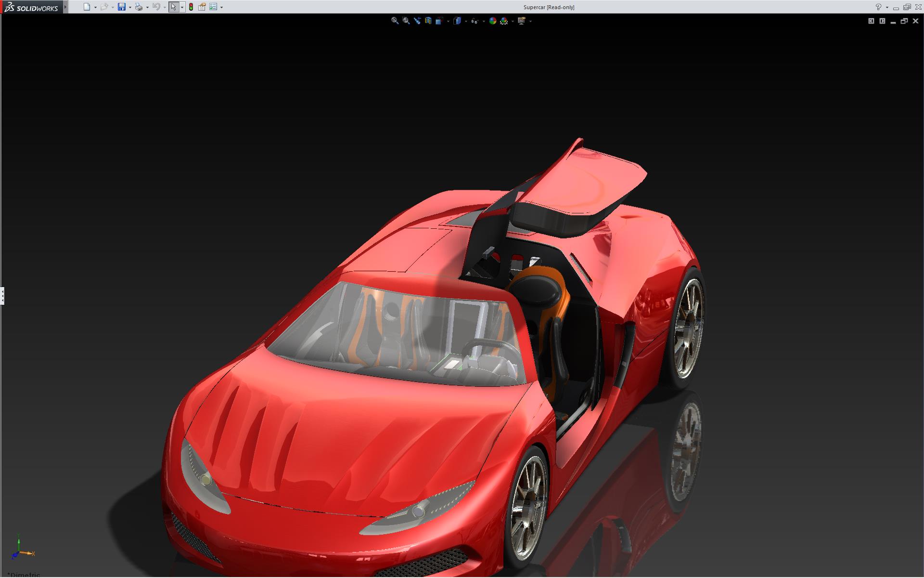Toggle the Section View tool
The image size is (924, 578).
428,21
